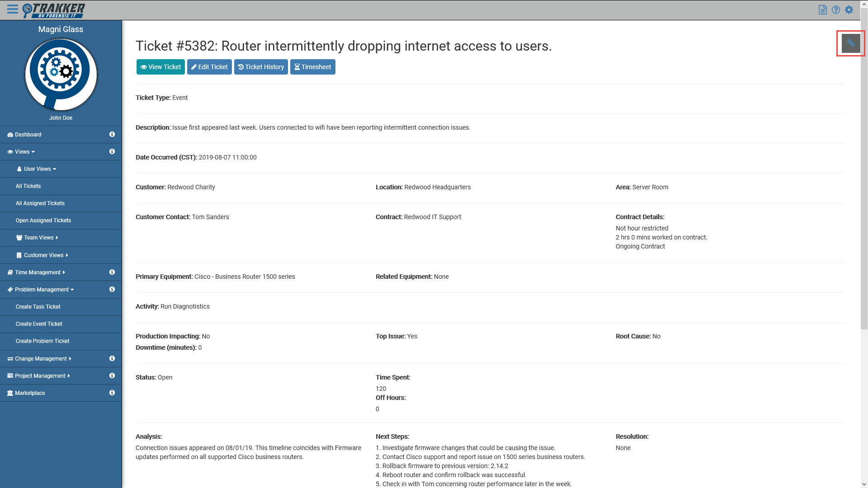Open the Timesheet button
Viewport: 868px width, 488px height.
(x=313, y=67)
